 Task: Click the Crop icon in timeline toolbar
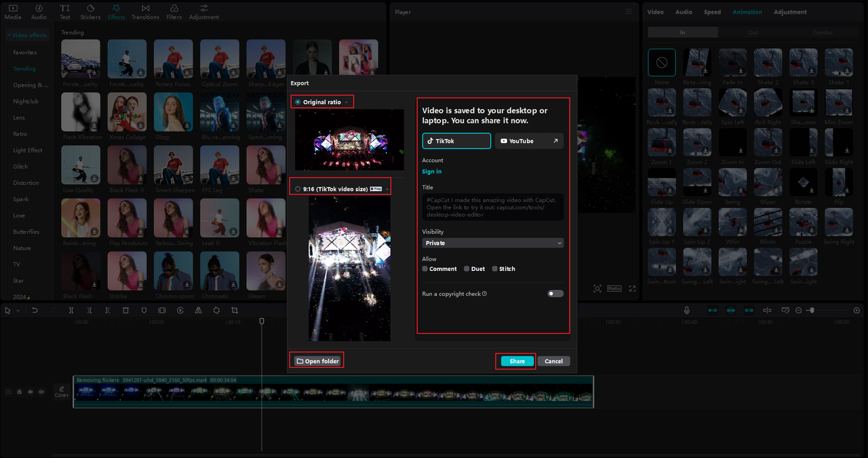click(x=235, y=310)
